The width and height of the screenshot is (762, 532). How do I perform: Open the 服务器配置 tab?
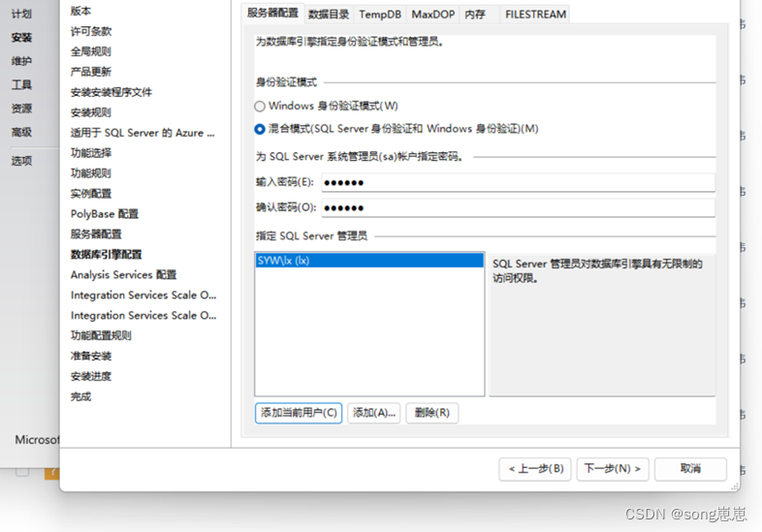[x=272, y=14]
